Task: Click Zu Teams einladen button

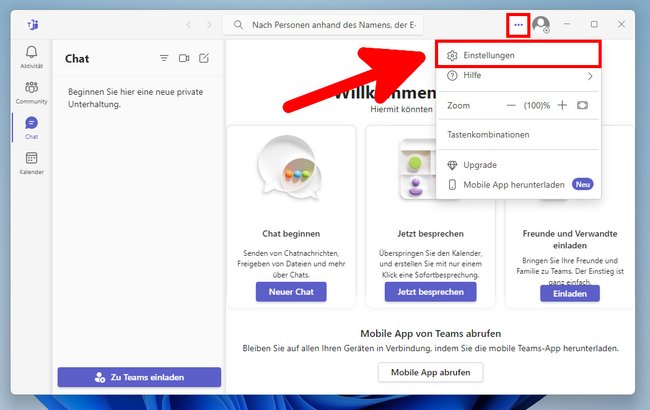Action: (139, 377)
